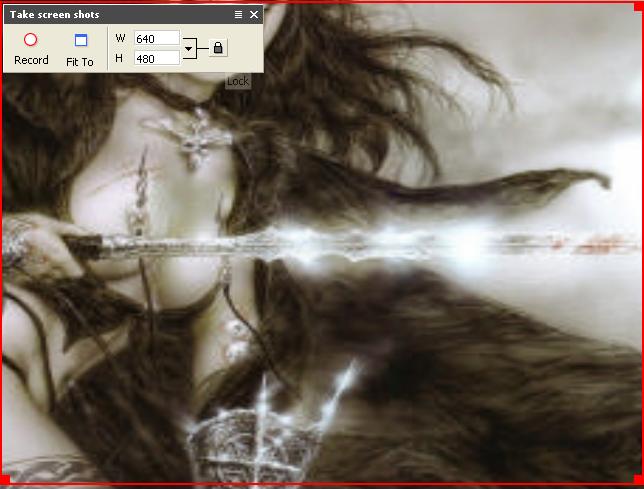Click the height field showing 480
Screen dimensions: 644x489
157,59
